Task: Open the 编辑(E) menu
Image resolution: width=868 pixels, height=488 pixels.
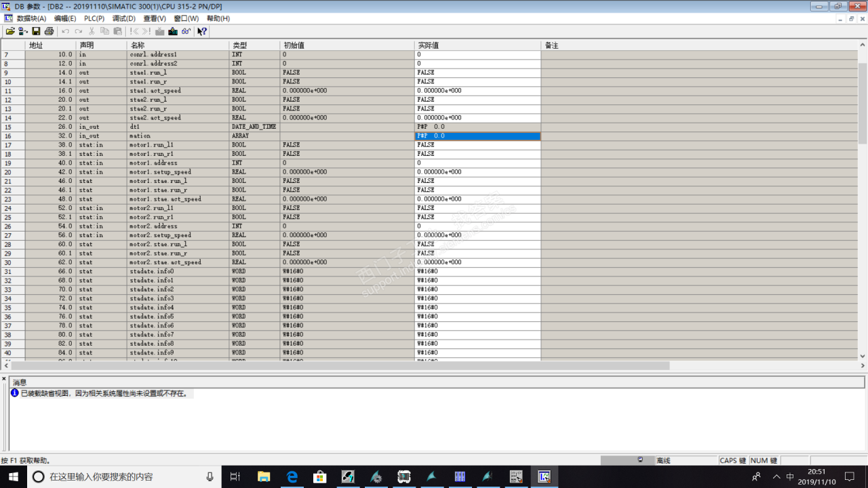Action: pos(65,18)
